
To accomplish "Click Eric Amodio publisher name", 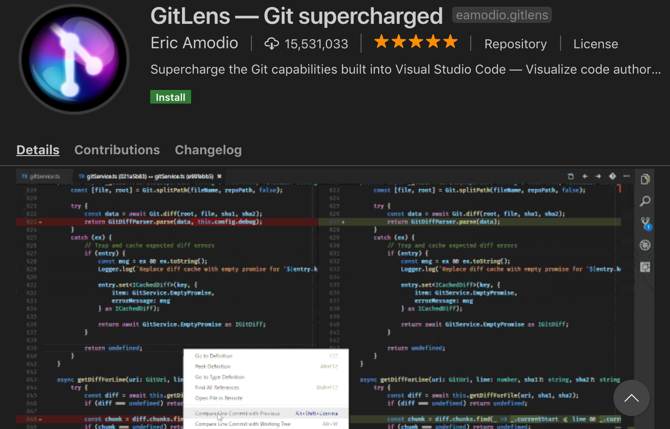I will pyautogui.click(x=194, y=44).
